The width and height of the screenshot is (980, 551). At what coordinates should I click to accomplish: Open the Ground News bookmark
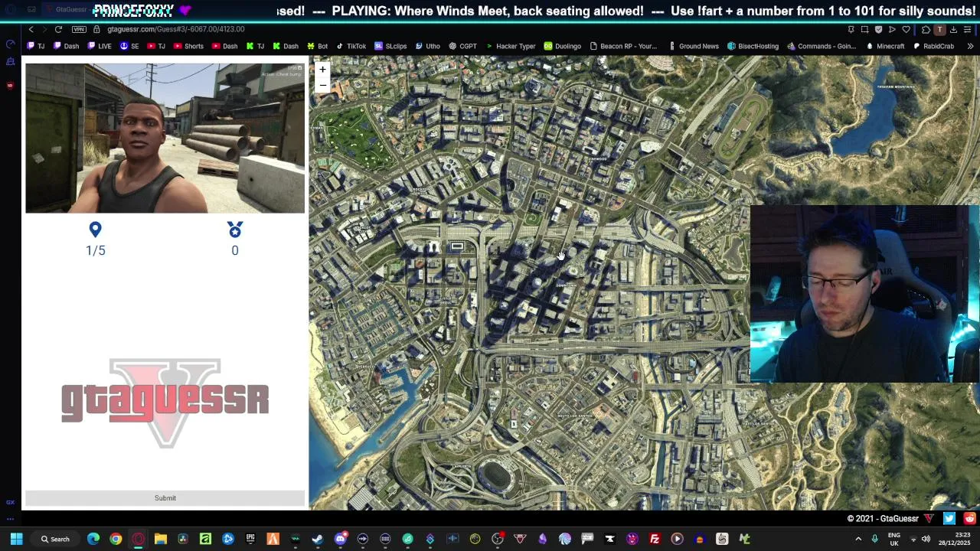[693, 46]
